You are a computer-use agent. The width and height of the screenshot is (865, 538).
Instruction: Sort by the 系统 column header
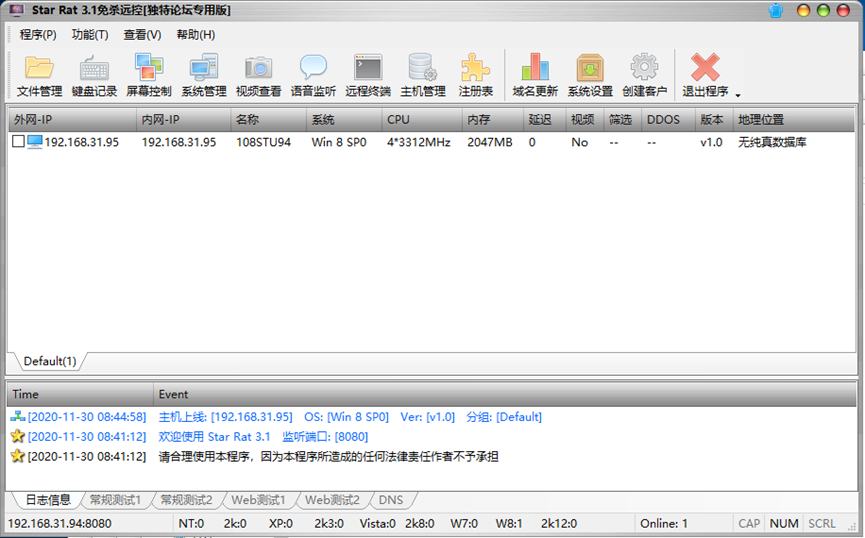tap(344, 120)
